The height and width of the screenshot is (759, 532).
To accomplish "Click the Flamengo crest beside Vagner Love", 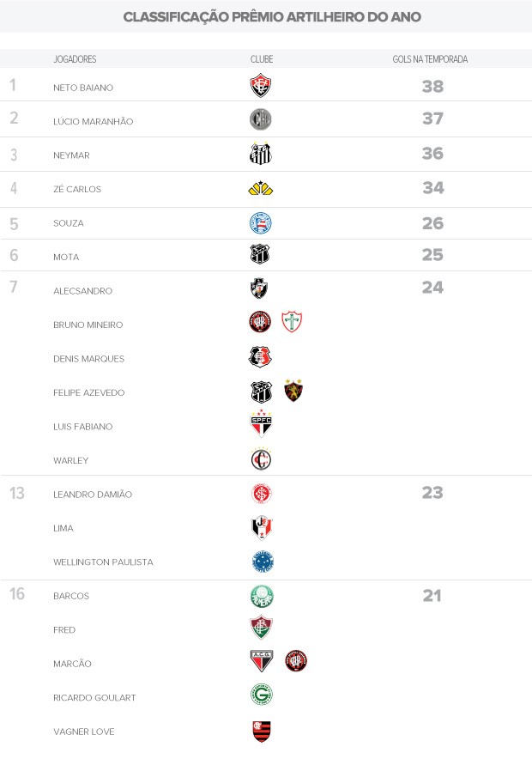I will [x=260, y=731].
